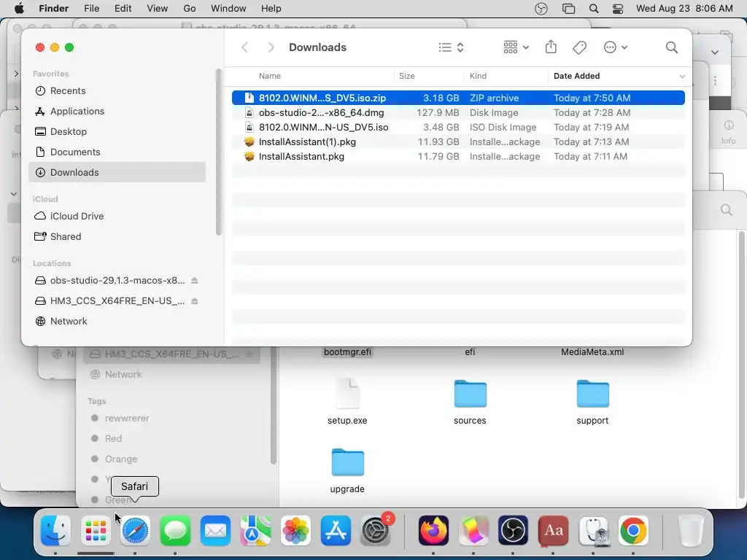747x560 pixels.
Task: Click the iso.zip file icon
Action: pos(249,98)
